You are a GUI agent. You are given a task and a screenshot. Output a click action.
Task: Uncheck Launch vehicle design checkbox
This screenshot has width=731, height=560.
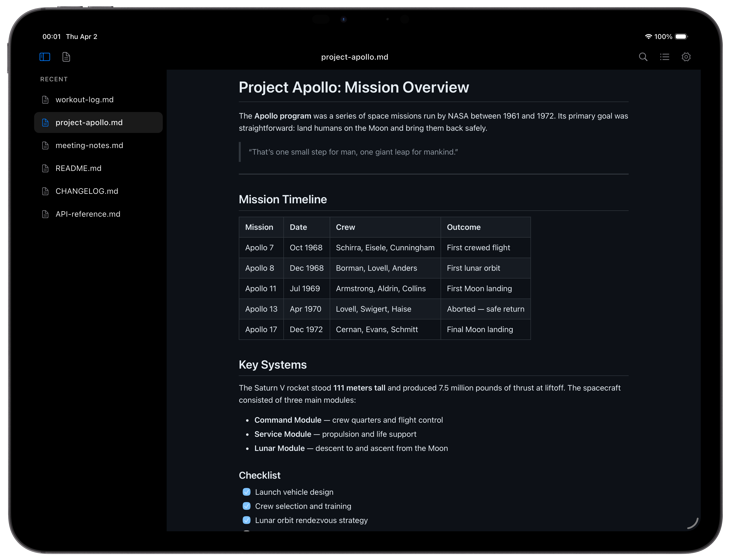click(x=247, y=492)
